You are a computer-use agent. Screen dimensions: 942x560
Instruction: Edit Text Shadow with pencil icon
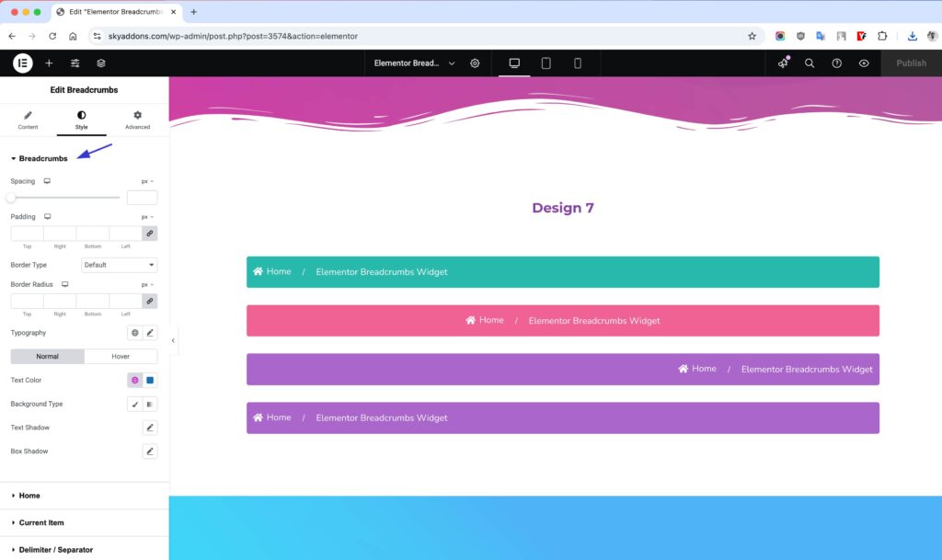tap(150, 428)
